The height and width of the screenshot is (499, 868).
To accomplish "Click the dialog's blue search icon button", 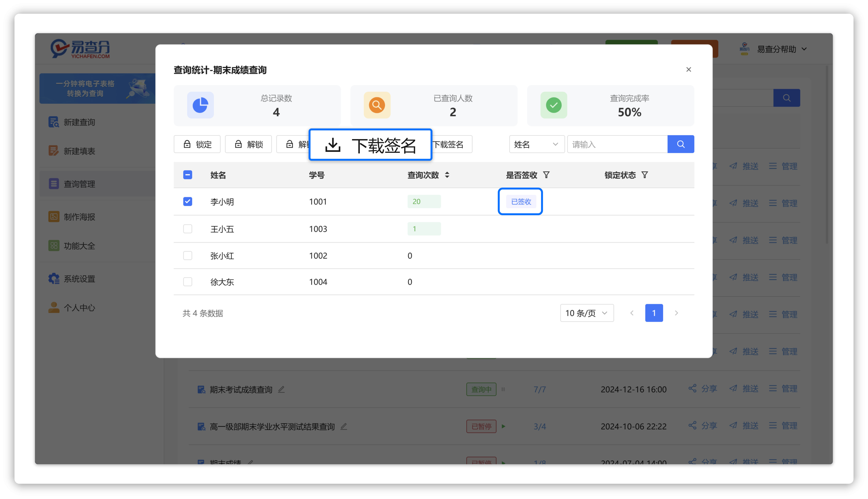I will (x=681, y=144).
